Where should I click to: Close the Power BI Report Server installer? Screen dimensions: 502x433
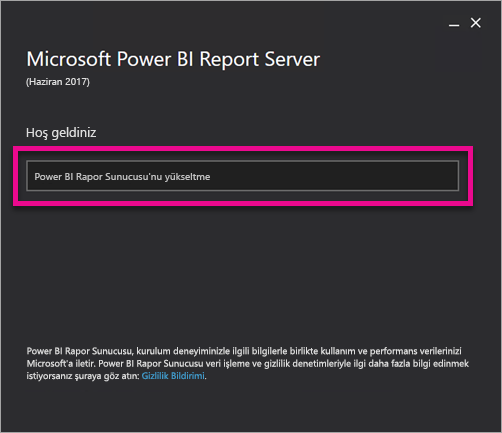coord(476,23)
